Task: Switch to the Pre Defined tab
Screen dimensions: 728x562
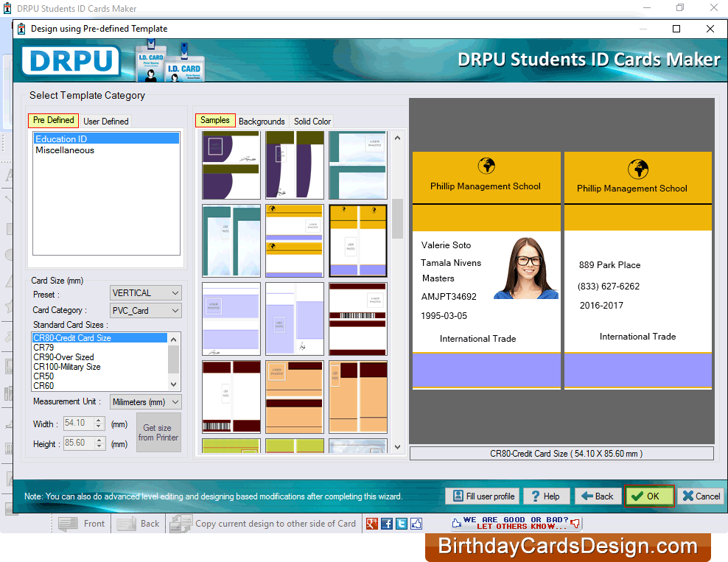Action: (x=53, y=120)
